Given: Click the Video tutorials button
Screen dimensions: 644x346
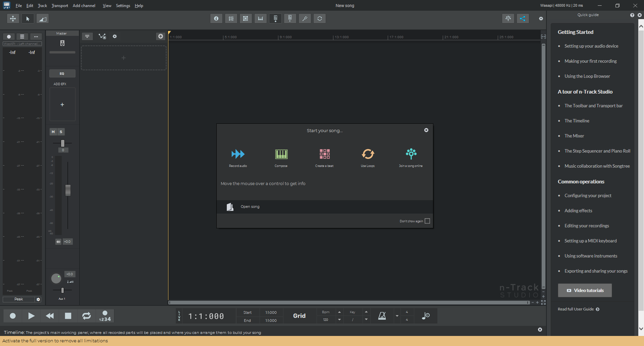Looking at the screenshot, I should [x=585, y=290].
